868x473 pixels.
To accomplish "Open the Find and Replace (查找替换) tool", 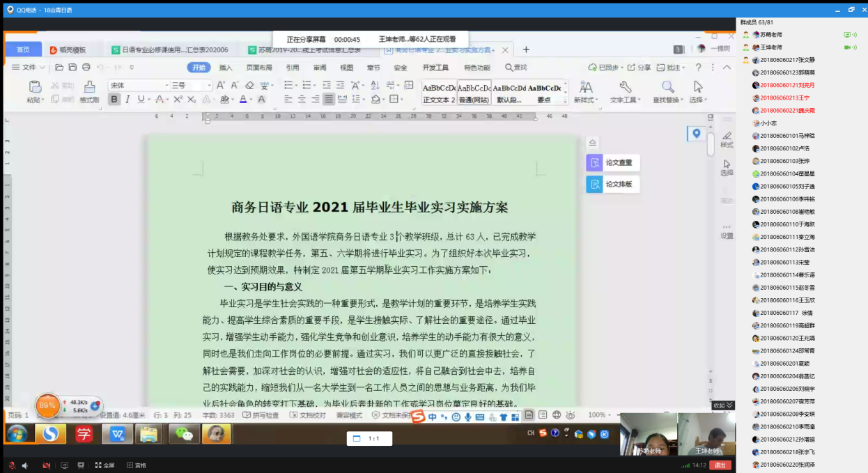I will click(x=667, y=87).
